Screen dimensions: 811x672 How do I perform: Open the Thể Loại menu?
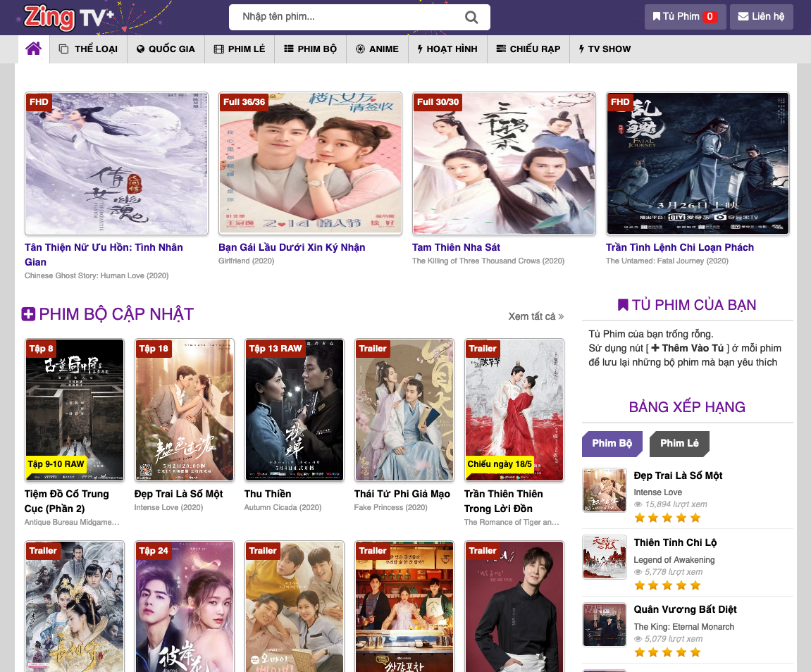point(88,49)
